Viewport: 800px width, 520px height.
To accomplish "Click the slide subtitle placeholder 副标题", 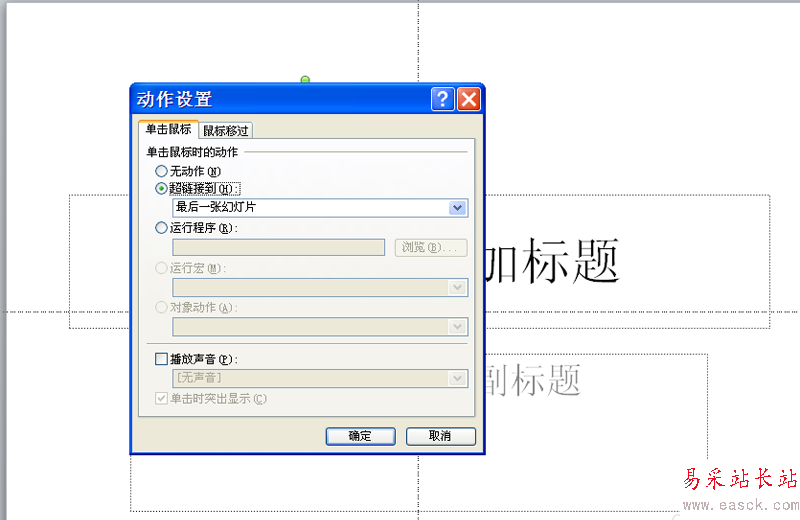I will pyautogui.click(x=533, y=380).
